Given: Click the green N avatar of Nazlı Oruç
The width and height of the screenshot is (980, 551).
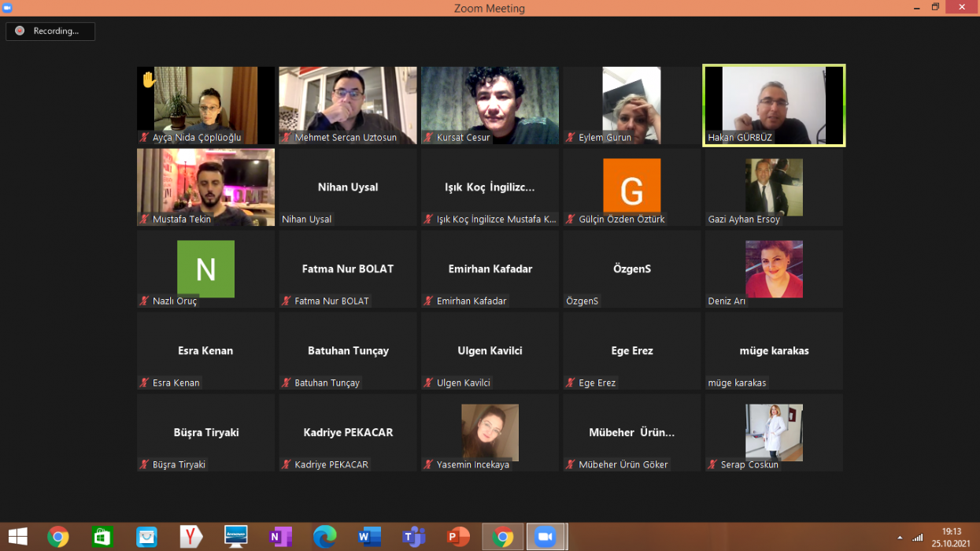Looking at the screenshot, I should tap(205, 269).
